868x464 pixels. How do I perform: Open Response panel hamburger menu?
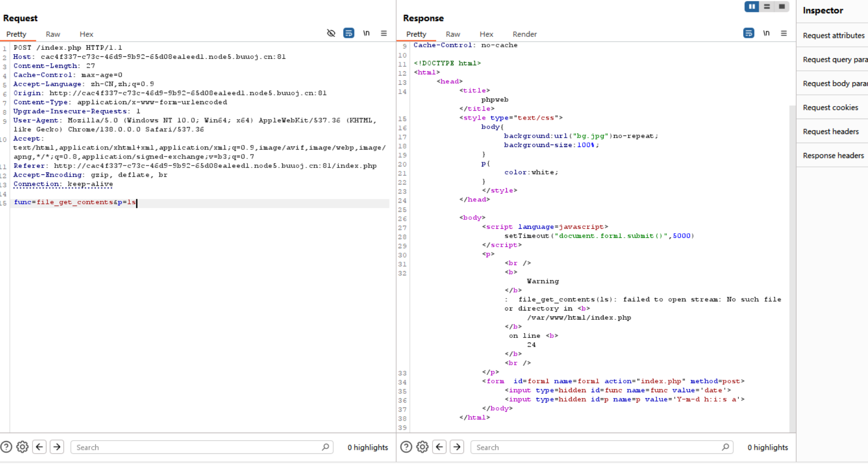click(x=784, y=33)
